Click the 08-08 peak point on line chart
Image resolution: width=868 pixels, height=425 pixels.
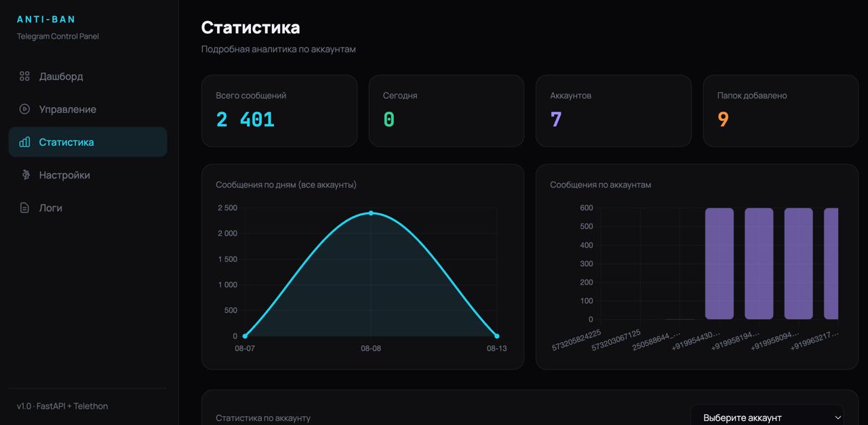tap(371, 213)
